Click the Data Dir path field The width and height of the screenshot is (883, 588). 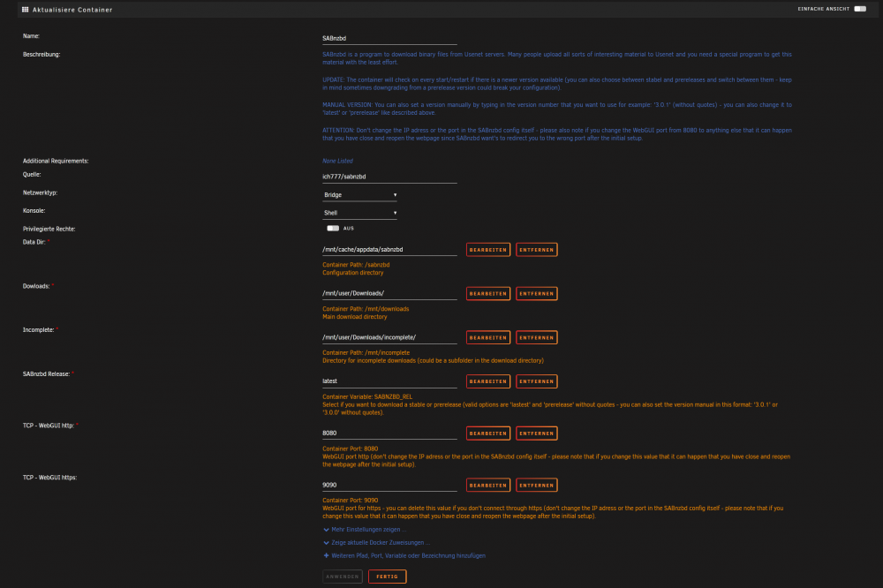click(389, 250)
